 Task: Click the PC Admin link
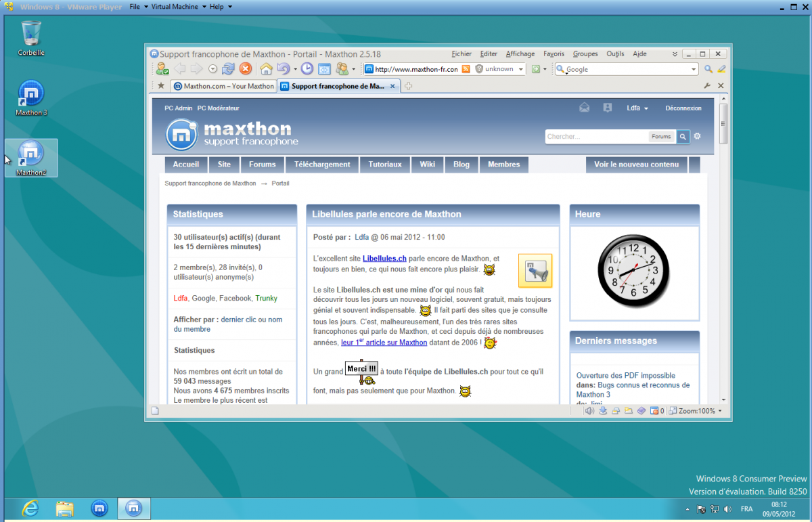pos(179,108)
